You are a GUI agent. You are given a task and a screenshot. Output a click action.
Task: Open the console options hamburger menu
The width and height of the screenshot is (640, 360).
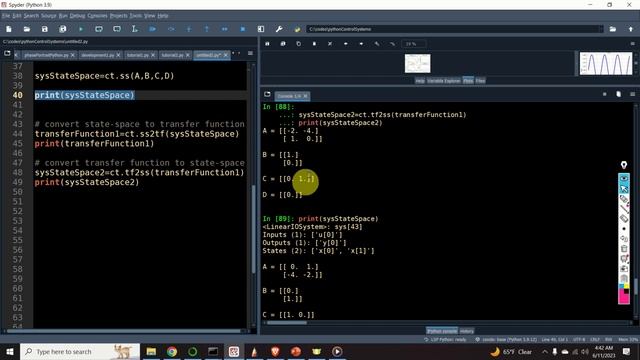click(633, 94)
